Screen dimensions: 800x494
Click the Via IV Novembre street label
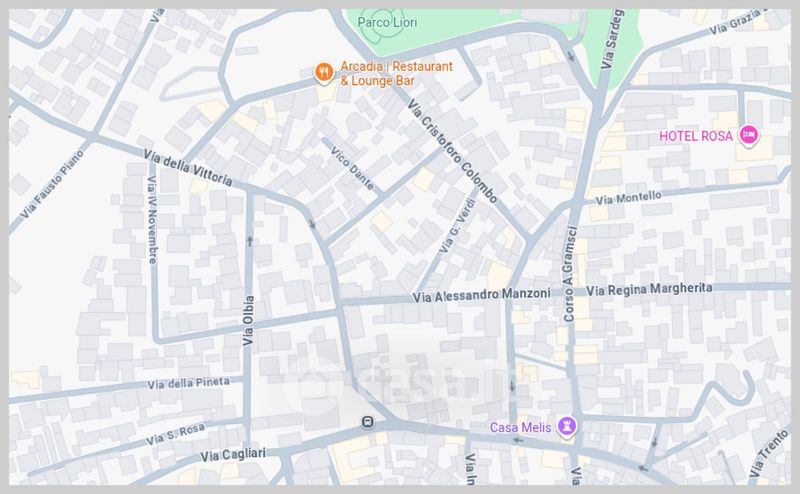(x=153, y=220)
